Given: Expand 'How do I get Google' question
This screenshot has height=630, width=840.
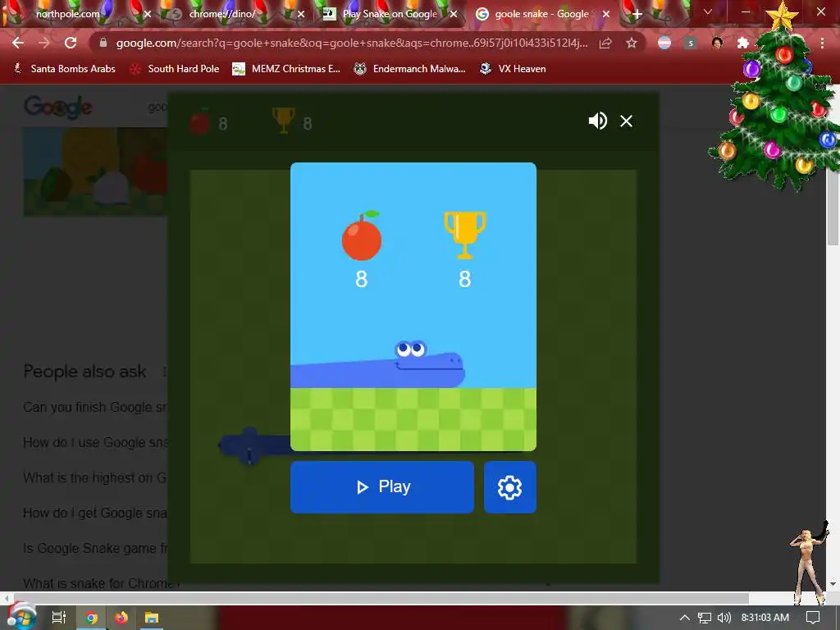Looking at the screenshot, I should coord(95,514).
